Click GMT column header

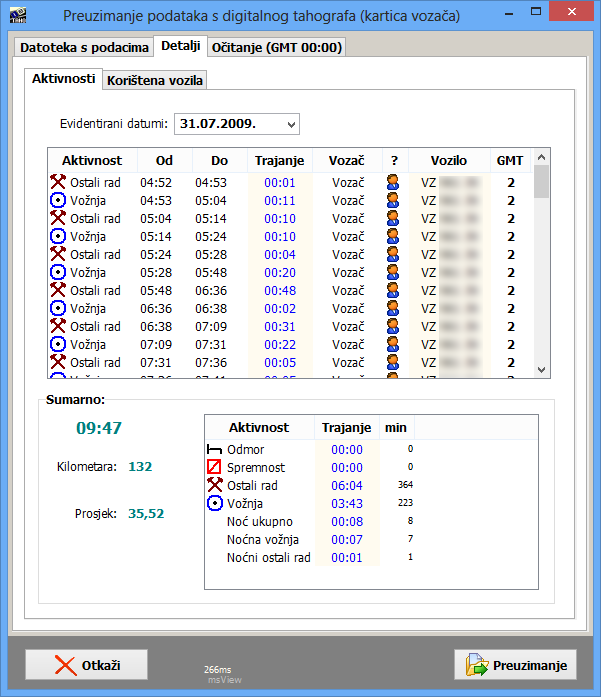tap(510, 160)
